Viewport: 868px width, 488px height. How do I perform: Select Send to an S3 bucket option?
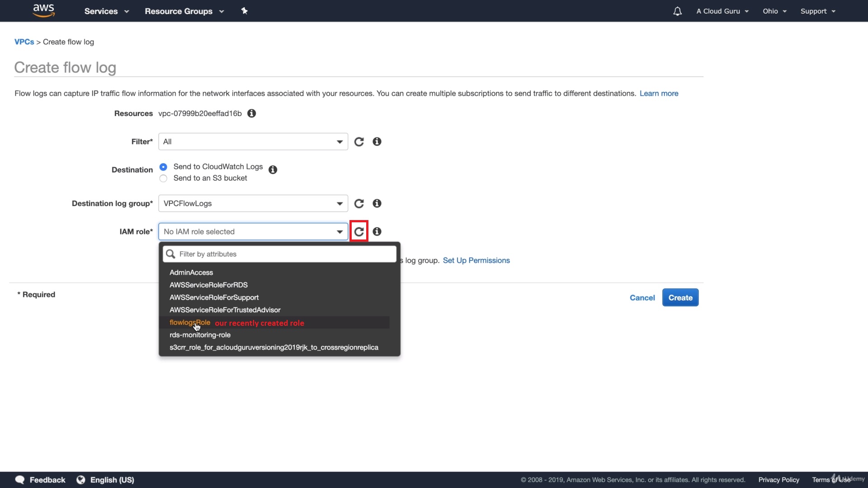pos(164,178)
